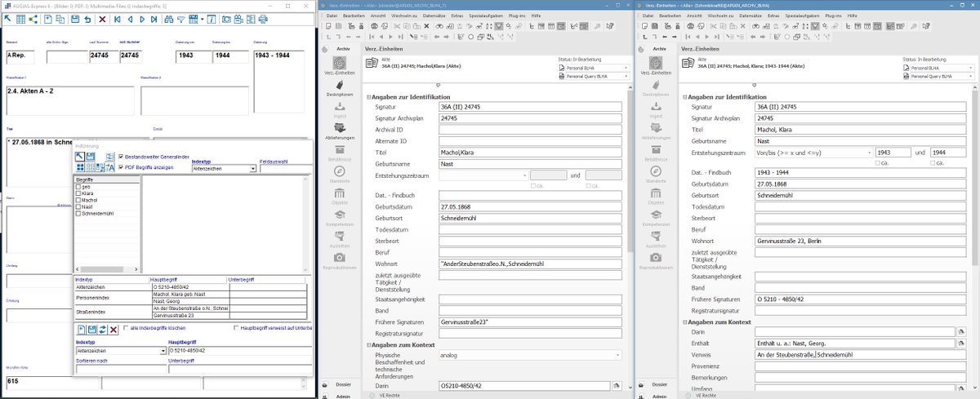Screen dimensions: 980x399
Task: Click the video camera multimedia icon in AUGIAS-Express
Action: point(239,19)
